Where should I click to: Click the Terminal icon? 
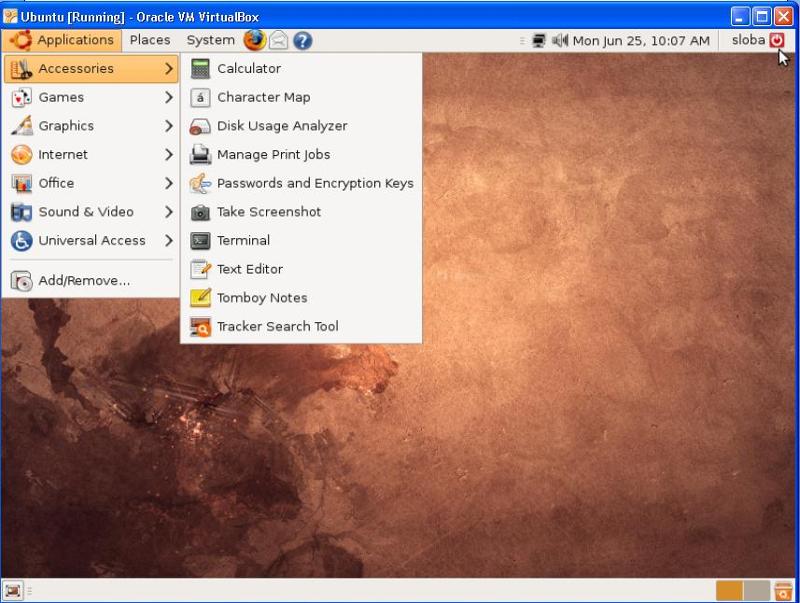200,241
